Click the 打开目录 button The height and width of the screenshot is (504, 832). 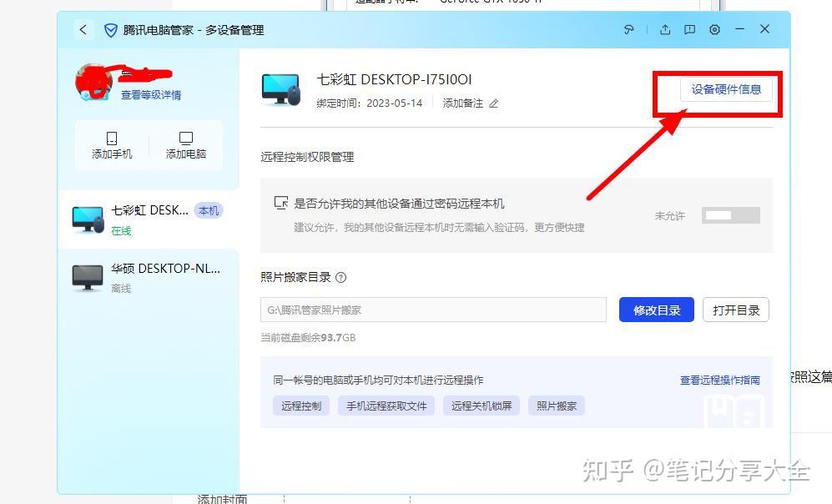point(736,310)
